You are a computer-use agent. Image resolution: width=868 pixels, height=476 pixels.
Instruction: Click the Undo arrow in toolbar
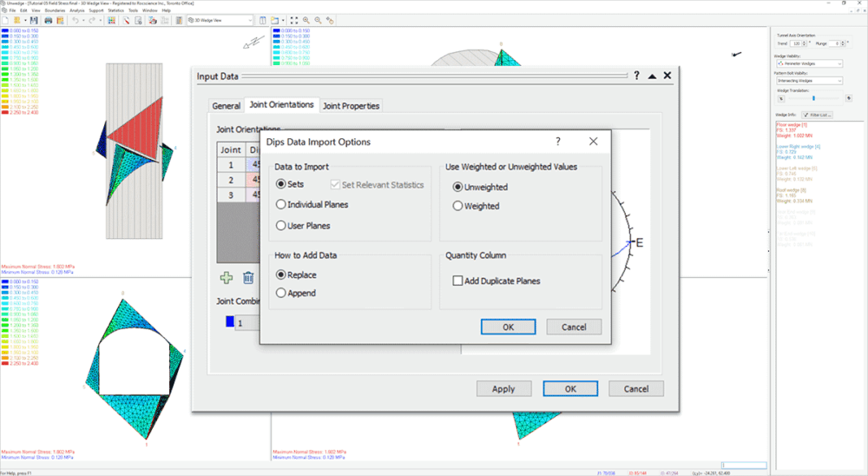pos(76,20)
